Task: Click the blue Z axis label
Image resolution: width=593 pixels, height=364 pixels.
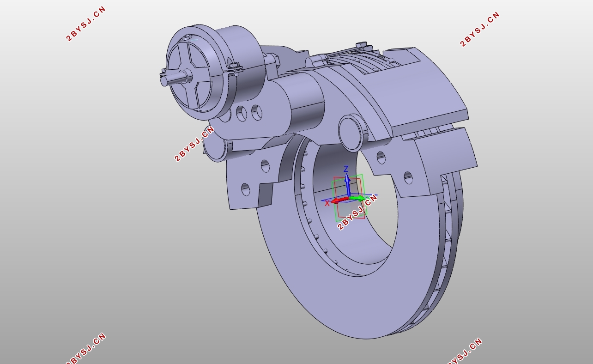Action: pyautogui.click(x=346, y=169)
